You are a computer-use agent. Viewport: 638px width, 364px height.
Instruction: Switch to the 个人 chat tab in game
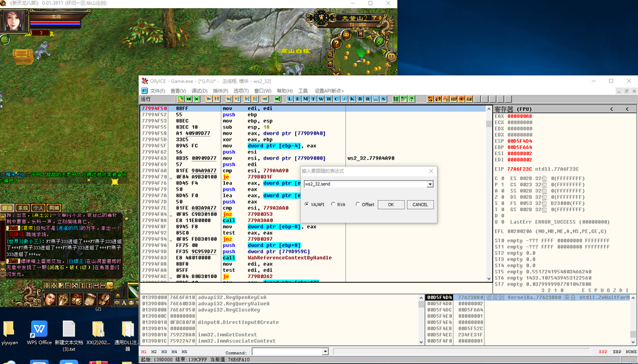(38, 208)
